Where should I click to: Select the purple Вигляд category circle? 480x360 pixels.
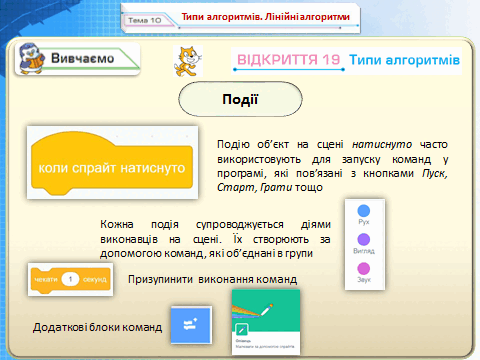click(x=364, y=239)
